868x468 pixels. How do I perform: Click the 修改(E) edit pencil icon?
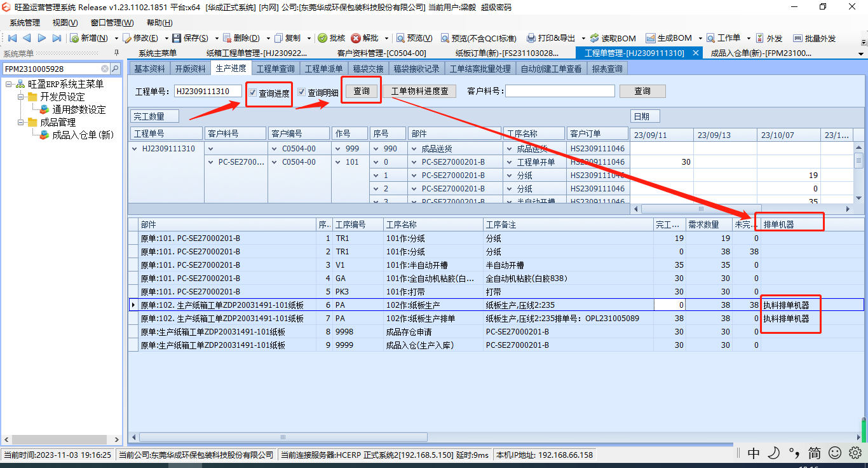(x=127, y=38)
